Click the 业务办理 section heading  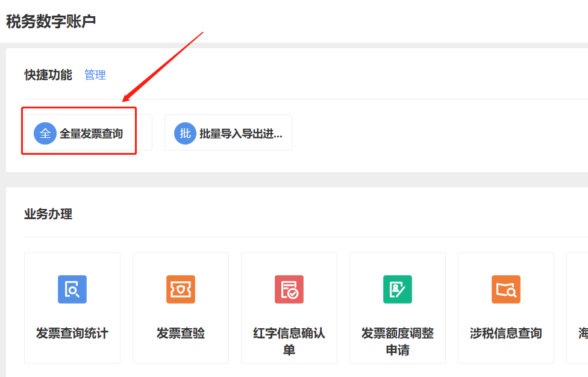pyautogui.click(x=48, y=214)
